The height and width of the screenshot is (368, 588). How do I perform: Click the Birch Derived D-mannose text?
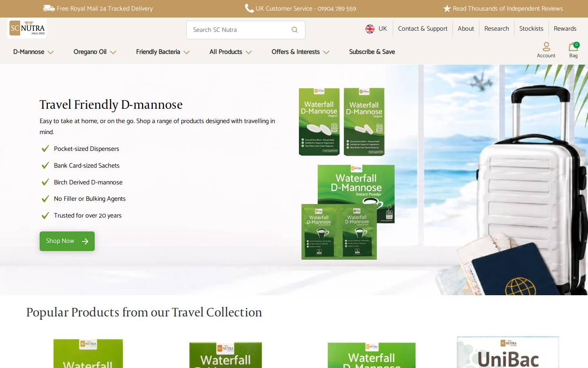point(88,182)
